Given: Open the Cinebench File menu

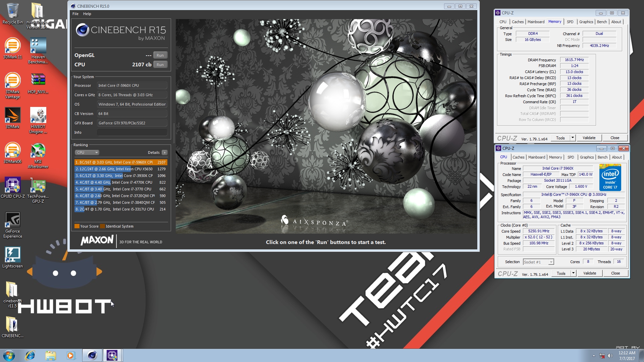Looking at the screenshot, I should (75, 14).
